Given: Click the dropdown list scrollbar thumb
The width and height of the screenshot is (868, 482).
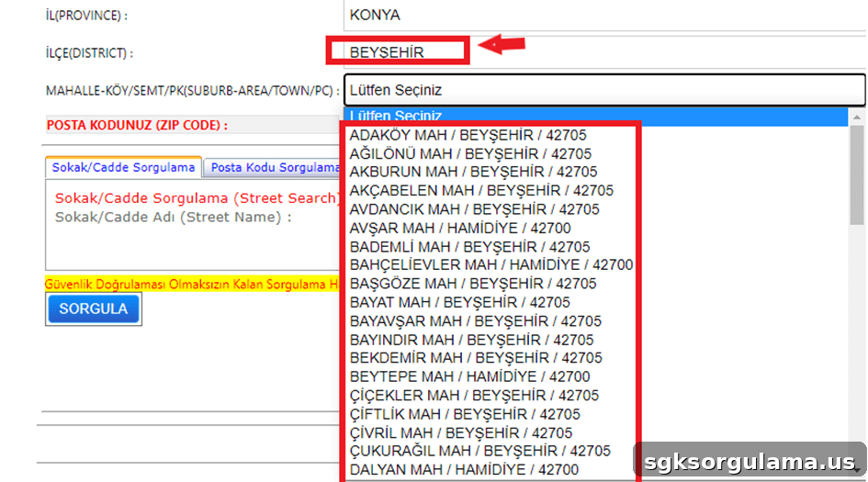Looking at the screenshot, I should coord(857,174).
